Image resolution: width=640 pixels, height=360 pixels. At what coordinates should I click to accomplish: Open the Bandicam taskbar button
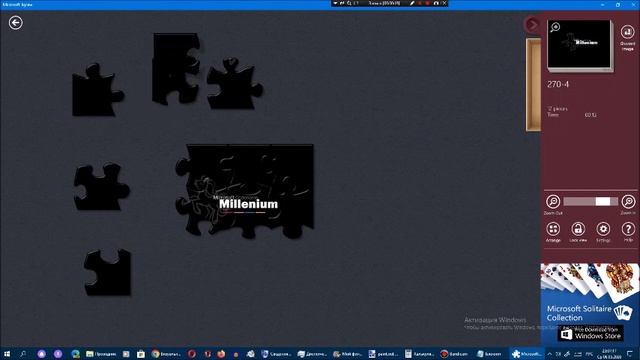click(454, 354)
